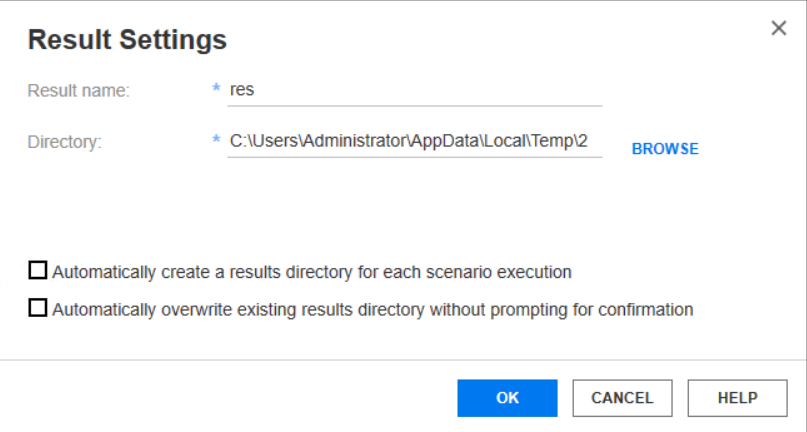Click the required asterisk beside Result name
807x432 pixels.
tap(216, 90)
